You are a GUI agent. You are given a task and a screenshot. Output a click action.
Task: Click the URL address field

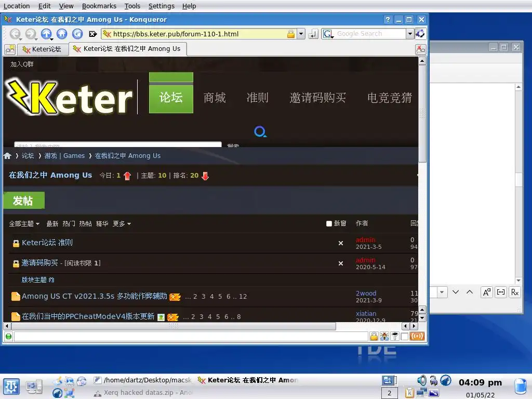point(198,34)
